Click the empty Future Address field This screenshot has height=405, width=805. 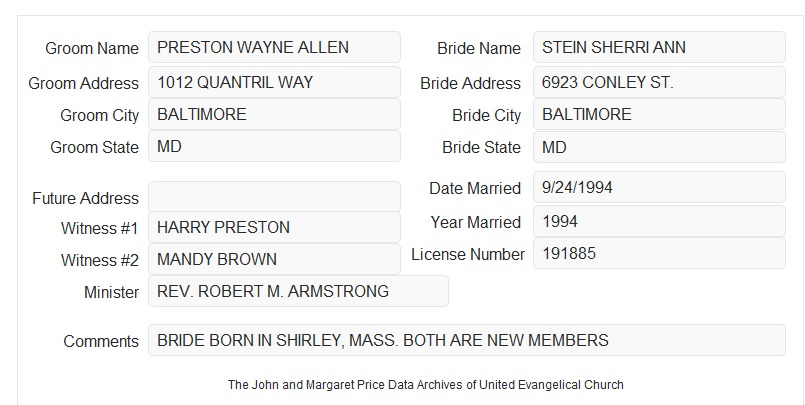274,197
